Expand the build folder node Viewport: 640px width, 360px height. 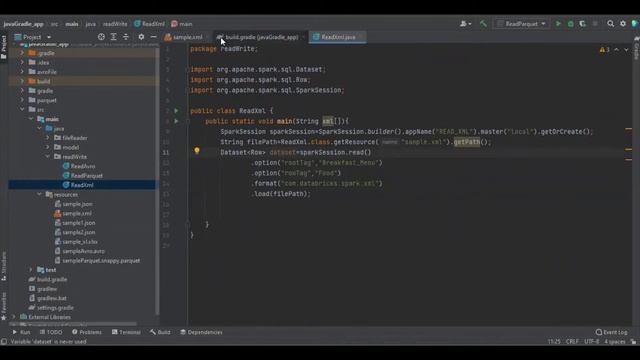(22, 81)
